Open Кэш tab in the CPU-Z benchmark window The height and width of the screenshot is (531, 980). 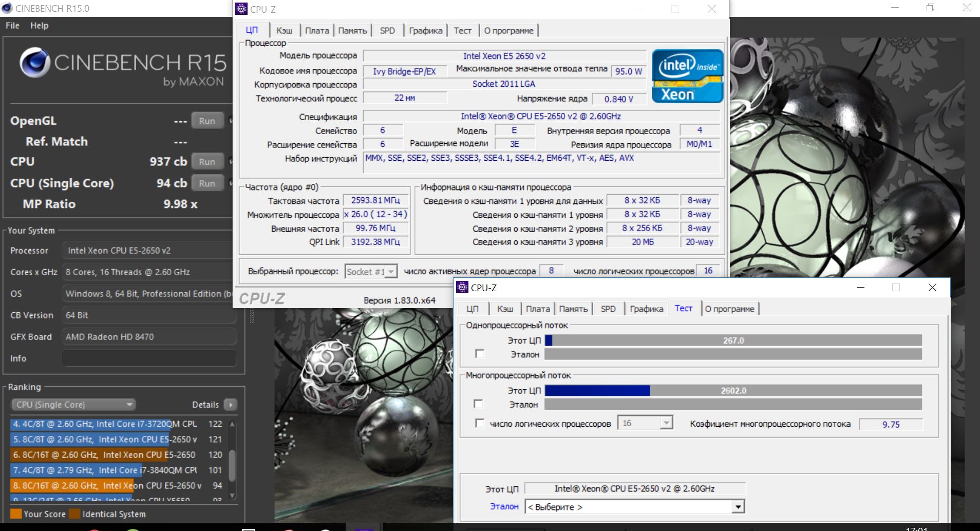pos(505,309)
